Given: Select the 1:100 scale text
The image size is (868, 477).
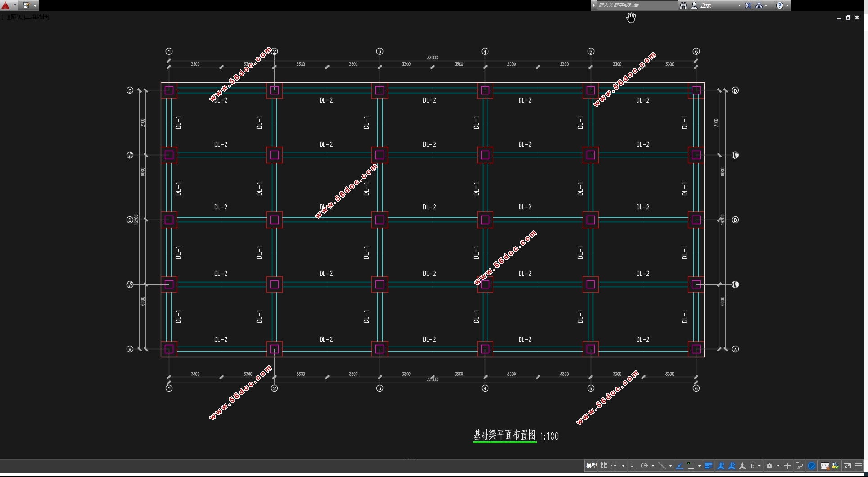Looking at the screenshot, I should (549, 436).
